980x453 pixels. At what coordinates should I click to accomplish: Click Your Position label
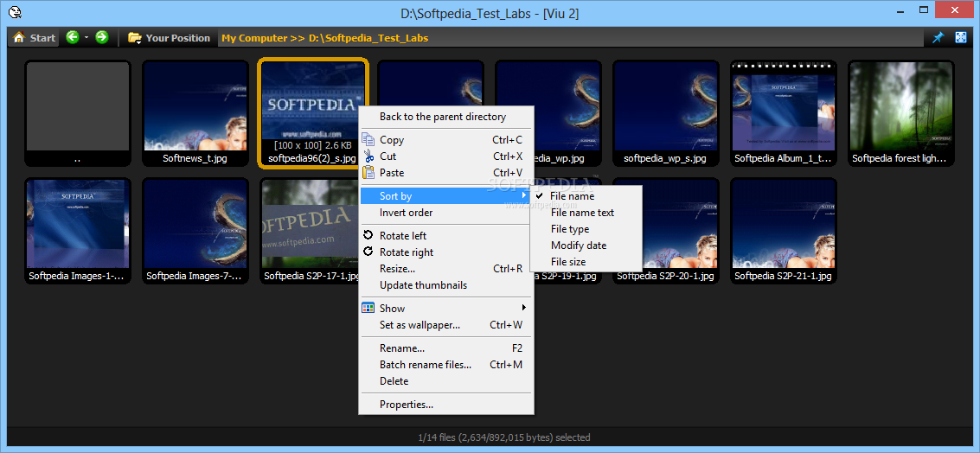pos(178,38)
